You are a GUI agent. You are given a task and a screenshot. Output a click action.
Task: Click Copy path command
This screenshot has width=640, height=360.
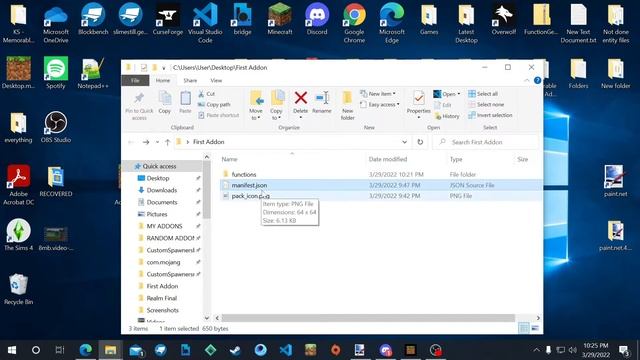(214, 104)
